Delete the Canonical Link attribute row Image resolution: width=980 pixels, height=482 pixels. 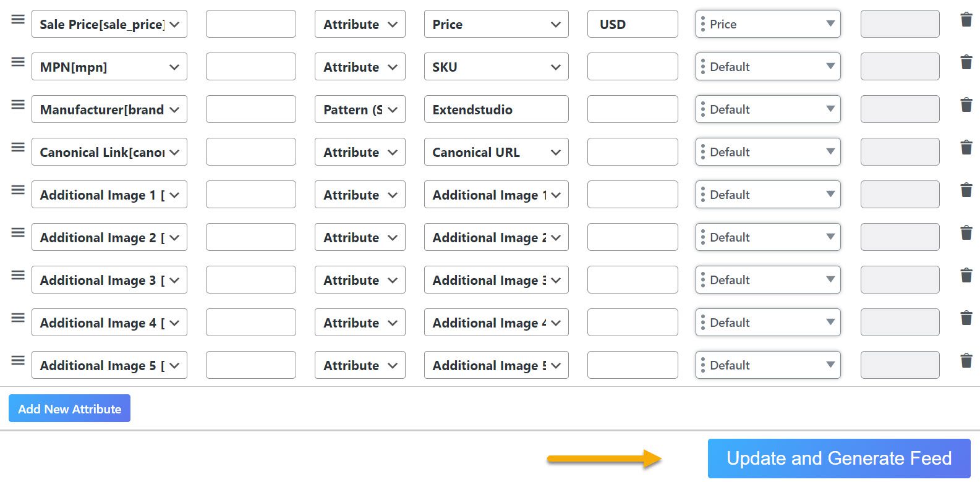[966, 148]
